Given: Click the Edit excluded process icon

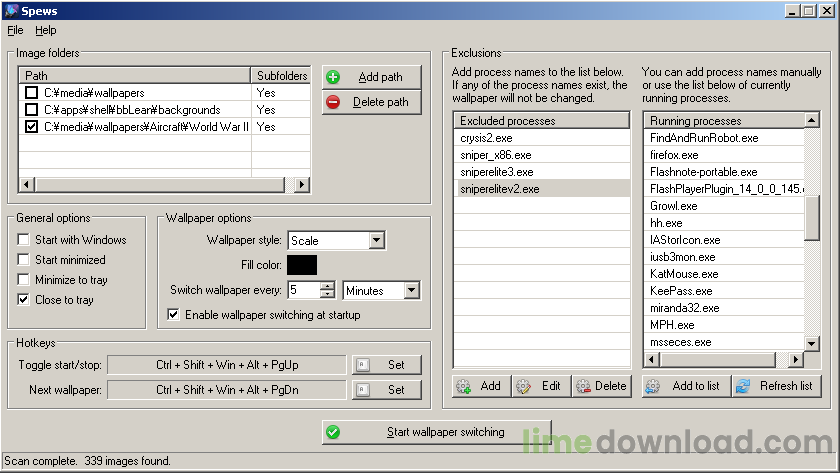Looking at the screenshot, I should 522,386.
